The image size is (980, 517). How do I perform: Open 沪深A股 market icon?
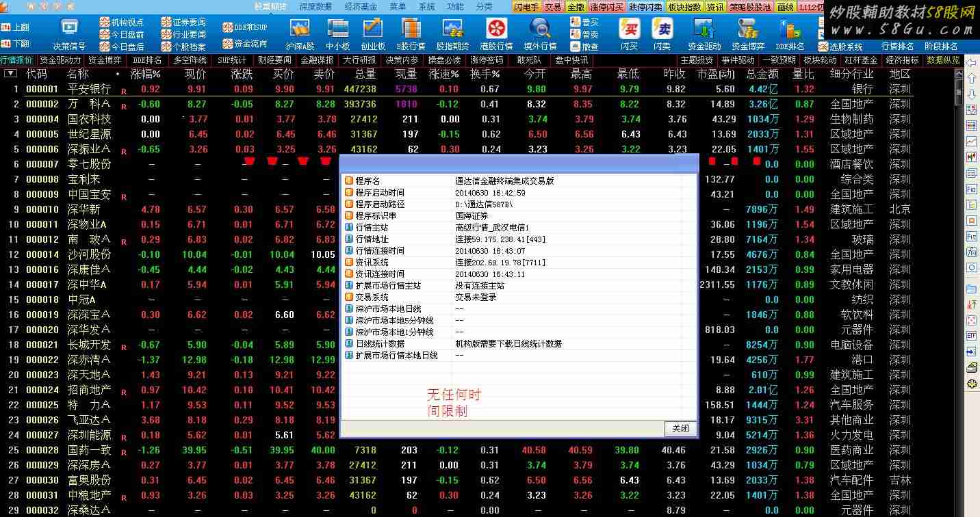[x=300, y=28]
